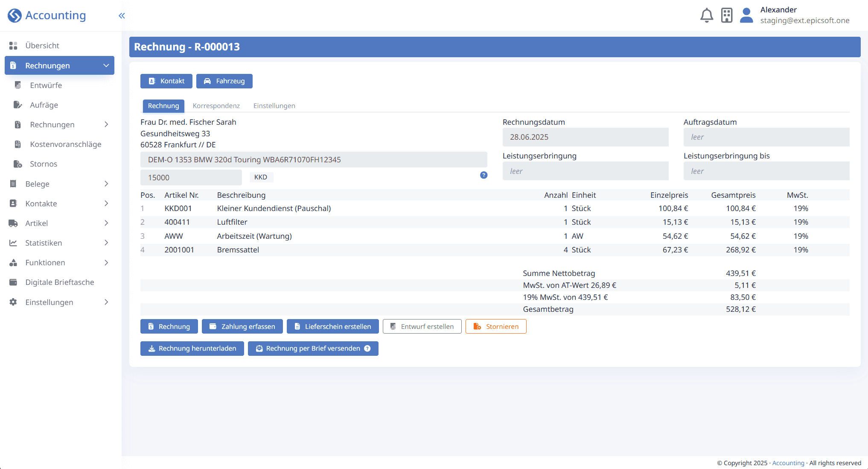This screenshot has height=469, width=868.
Task: Click Zahlung erfassen button
Action: 242,326
